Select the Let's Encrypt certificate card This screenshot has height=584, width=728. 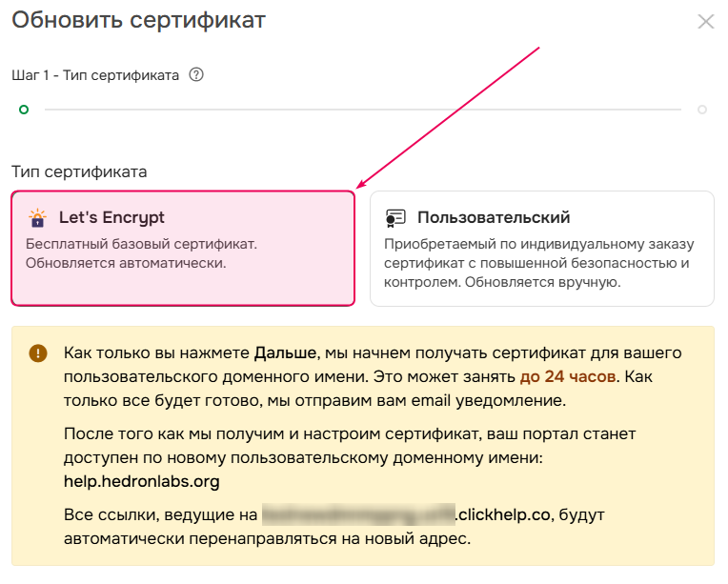(x=183, y=249)
